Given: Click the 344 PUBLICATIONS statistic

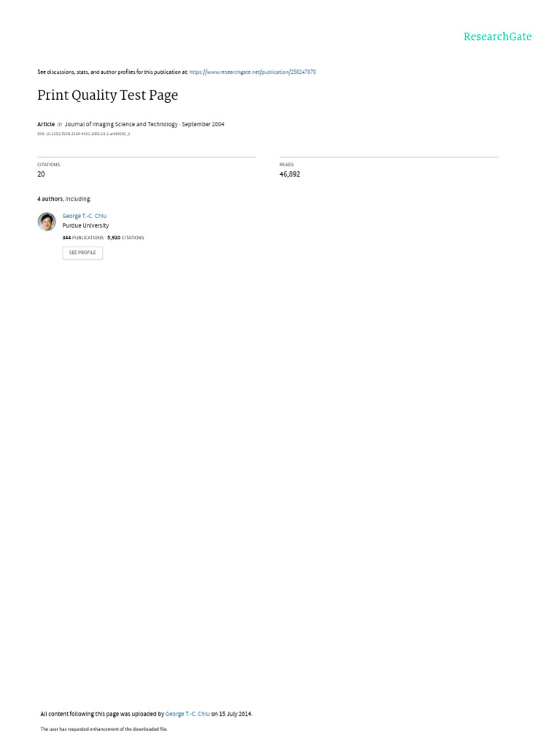Looking at the screenshot, I should tap(83, 237).
